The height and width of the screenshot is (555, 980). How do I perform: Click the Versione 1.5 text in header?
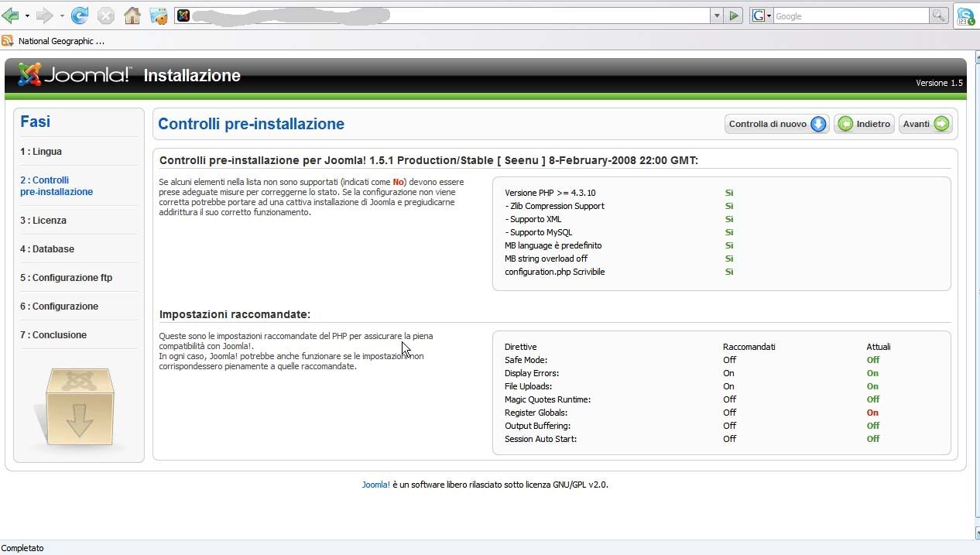point(939,83)
